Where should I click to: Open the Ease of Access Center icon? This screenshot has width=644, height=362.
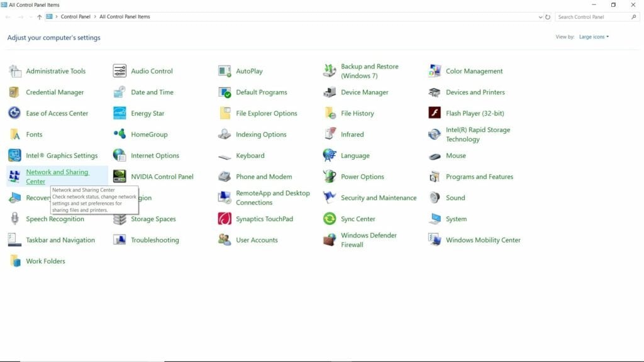coord(15,113)
